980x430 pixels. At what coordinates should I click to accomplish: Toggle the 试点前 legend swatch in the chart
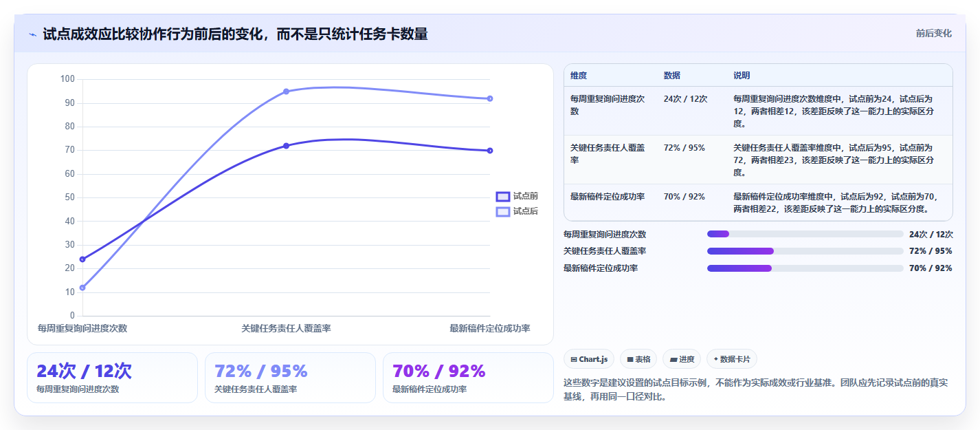pyautogui.click(x=503, y=196)
